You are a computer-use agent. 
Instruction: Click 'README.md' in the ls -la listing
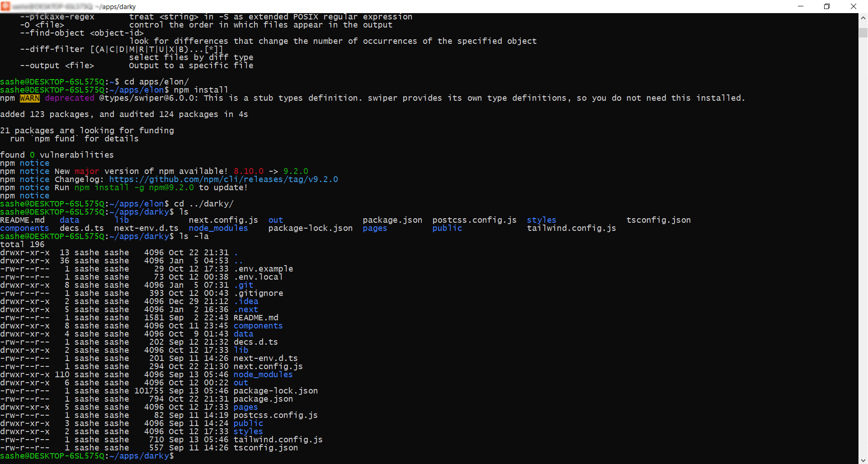pyautogui.click(x=256, y=318)
